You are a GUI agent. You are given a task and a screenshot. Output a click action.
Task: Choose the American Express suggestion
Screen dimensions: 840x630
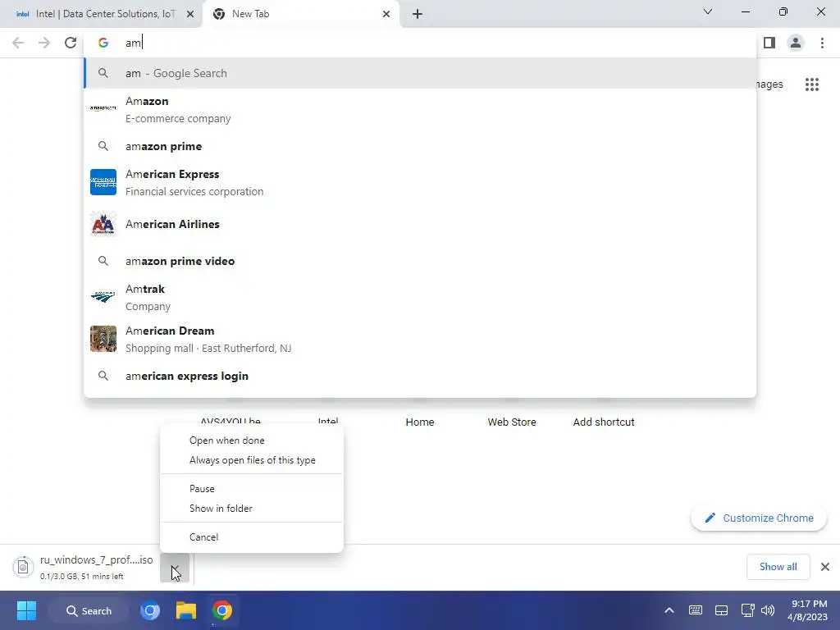[x=420, y=182]
